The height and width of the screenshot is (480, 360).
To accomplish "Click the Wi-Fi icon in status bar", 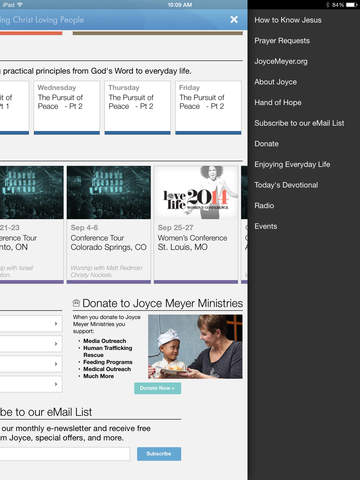I will (20, 5).
